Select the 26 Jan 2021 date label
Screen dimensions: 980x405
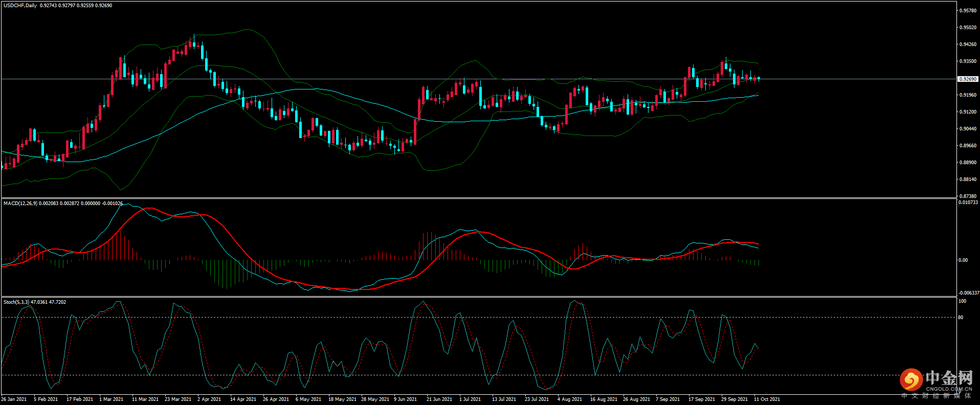[x=14, y=399]
